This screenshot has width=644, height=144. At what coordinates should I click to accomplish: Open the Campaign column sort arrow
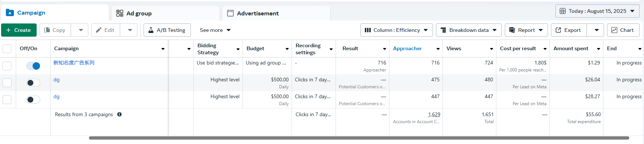tap(163, 49)
